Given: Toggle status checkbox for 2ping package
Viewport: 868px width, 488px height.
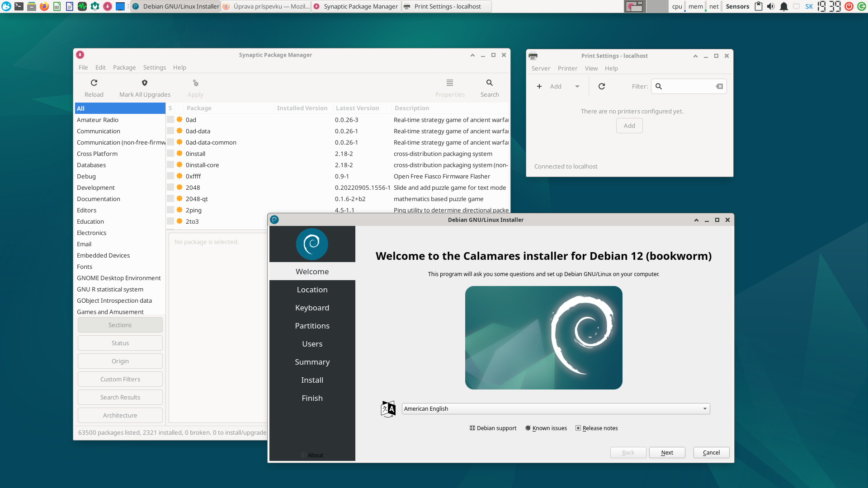Looking at the screenshot, I should [170, 210].
